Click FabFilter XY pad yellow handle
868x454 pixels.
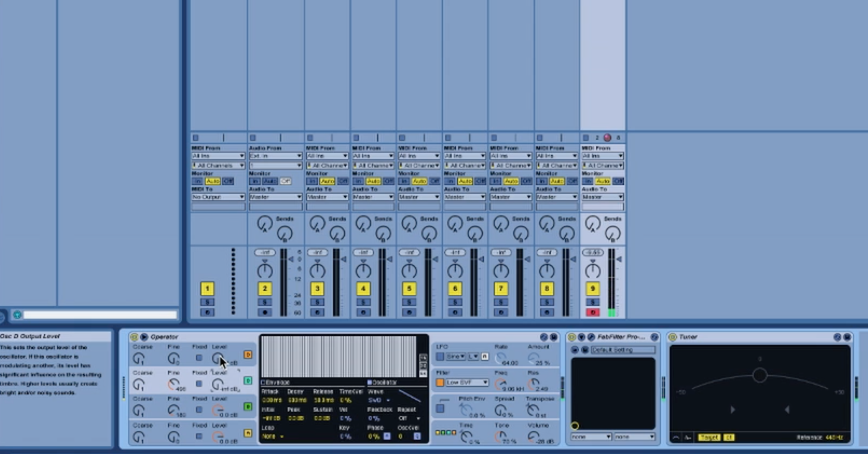click(575, 426)
